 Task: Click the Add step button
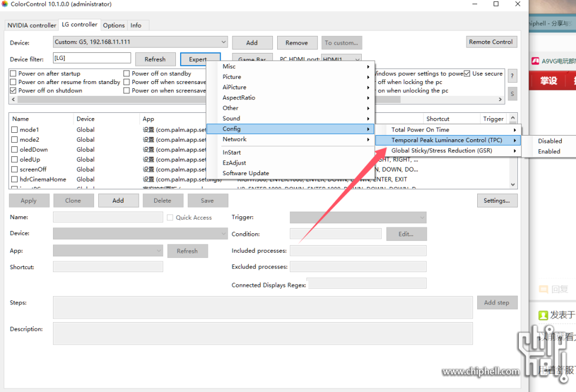[x=497, y=303]
